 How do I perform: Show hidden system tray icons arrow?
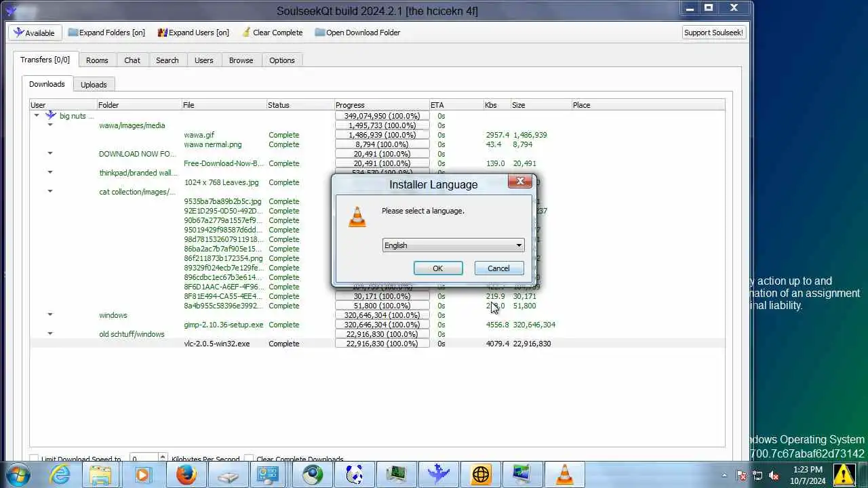(724, 475)
